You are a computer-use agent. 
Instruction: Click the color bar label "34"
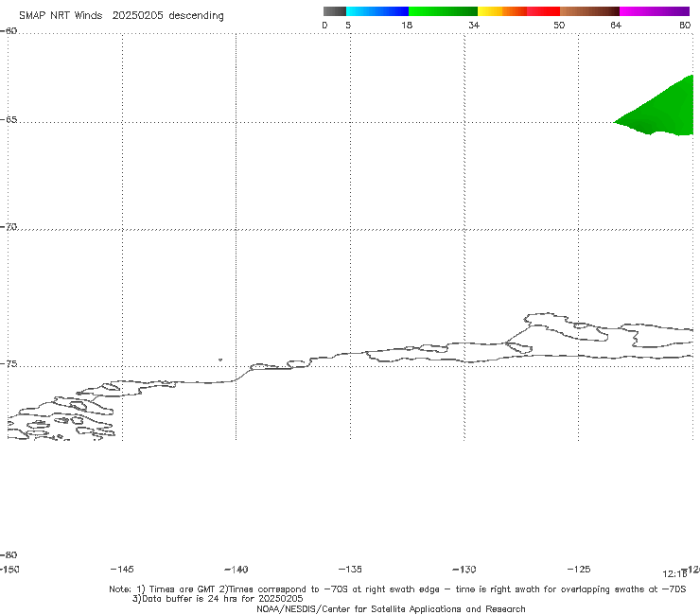(474, 25)
